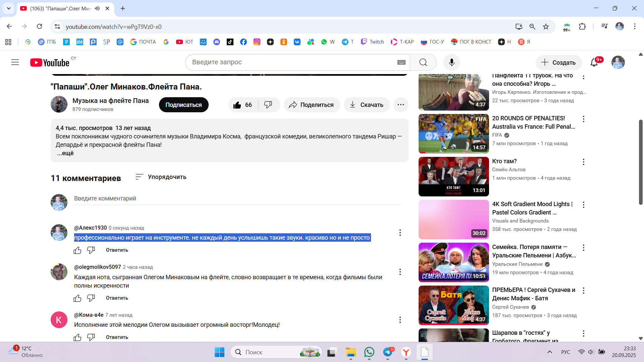Open WhatsApp from the taskbar
Viewport: 644px width, 362px height.
(369, 352)
